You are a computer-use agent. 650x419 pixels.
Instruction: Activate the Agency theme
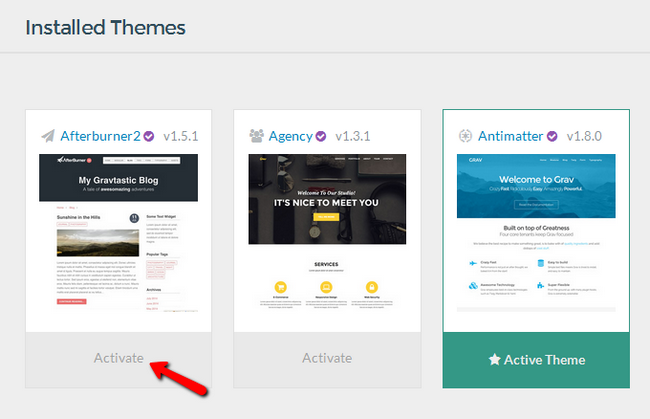pyautogui.click(x=327, y=358)
